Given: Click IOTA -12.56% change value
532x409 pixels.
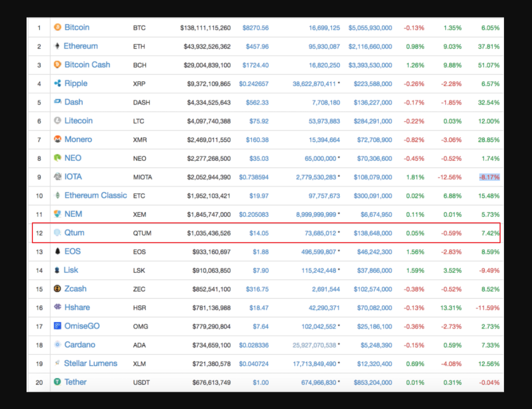Looking at the screenshot, I should 449,177.
